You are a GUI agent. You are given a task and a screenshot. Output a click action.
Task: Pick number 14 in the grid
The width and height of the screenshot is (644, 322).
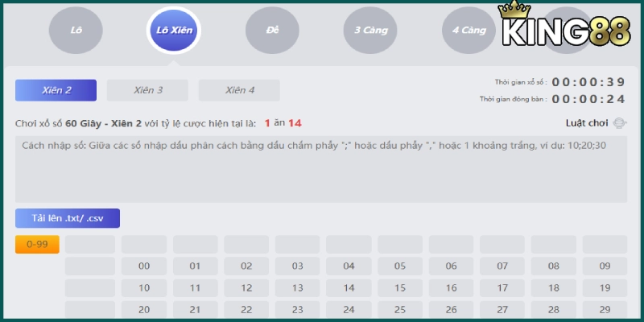(x=349, y=287)
